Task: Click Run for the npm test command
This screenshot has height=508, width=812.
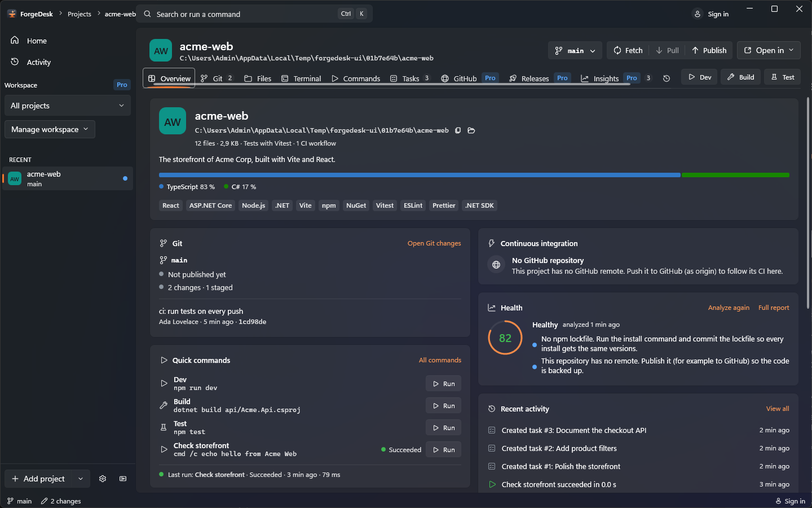Action: click(444, 428)
